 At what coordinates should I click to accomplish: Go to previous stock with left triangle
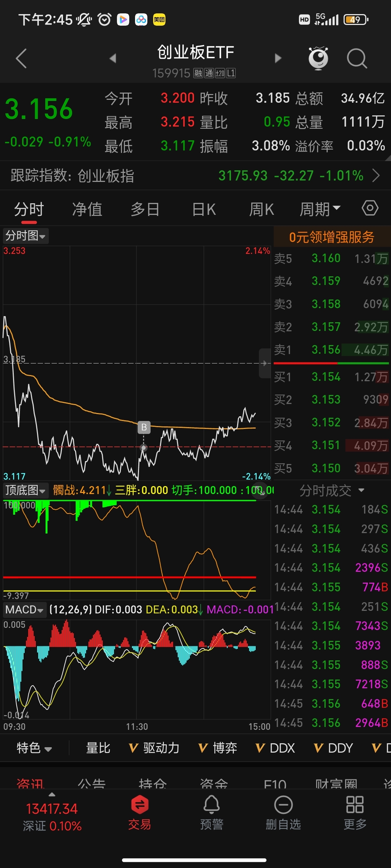point(113,58)
